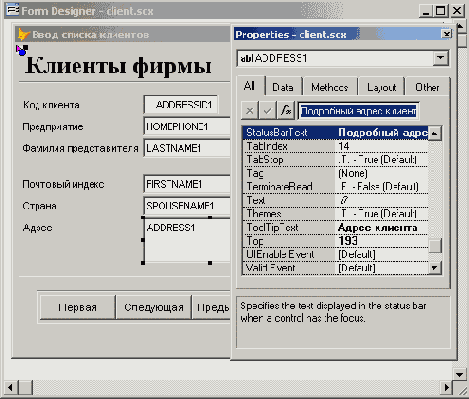
Task: Select the Themes property row
Action: click(335, 213)
